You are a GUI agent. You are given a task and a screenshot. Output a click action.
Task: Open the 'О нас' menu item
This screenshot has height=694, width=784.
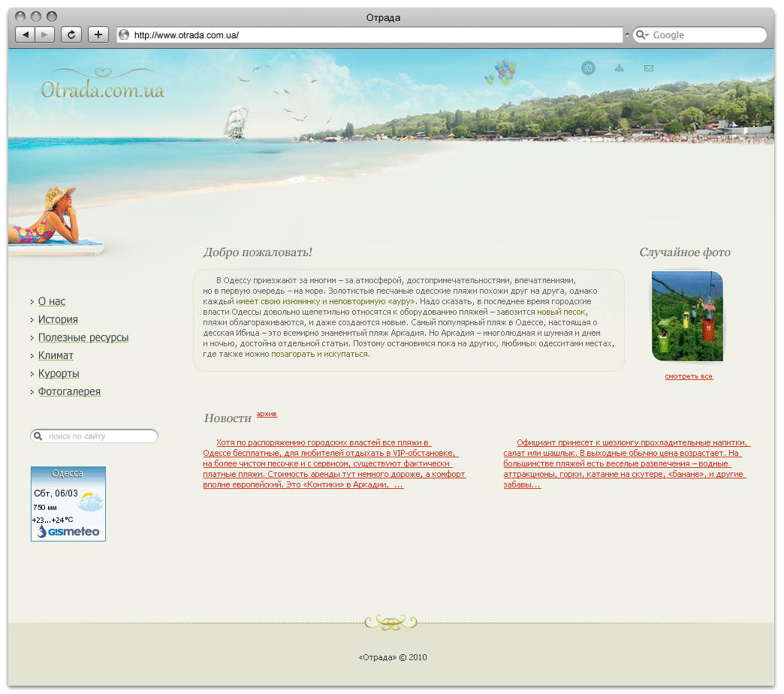[x=52, y=301]
